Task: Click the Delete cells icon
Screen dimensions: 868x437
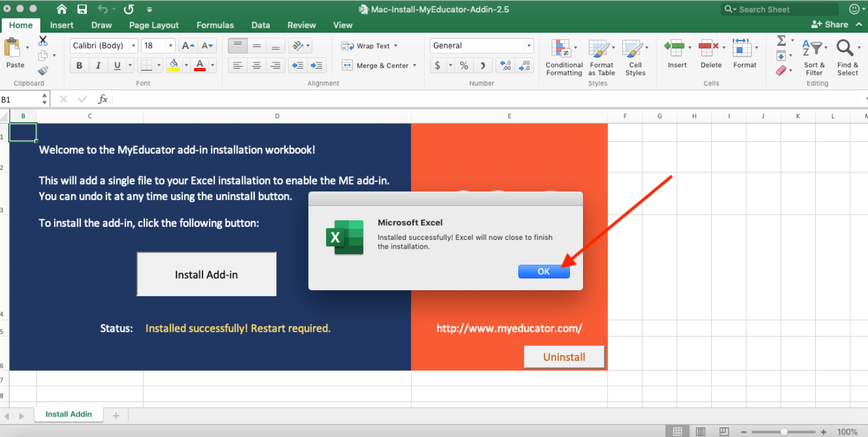Action: tap(708, 47)
